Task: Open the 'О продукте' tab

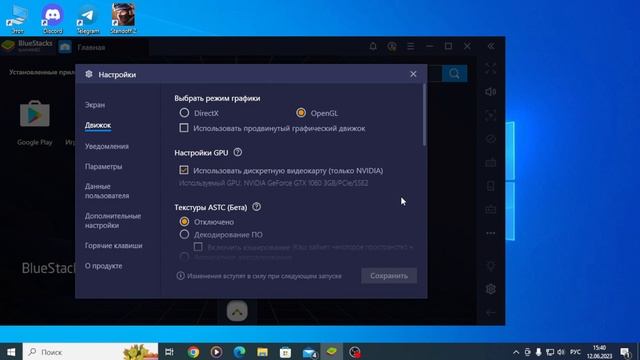Action: pos(103,266)
